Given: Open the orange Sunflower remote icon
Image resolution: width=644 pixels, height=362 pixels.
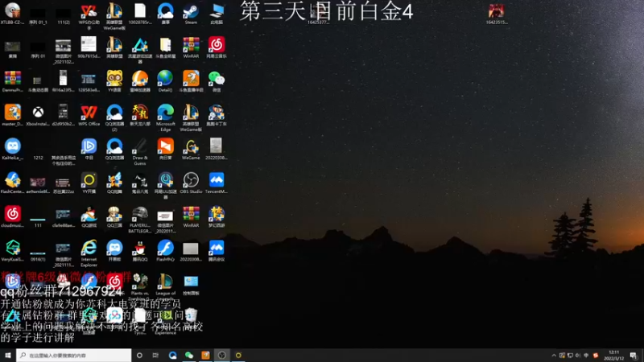Looking at the screenshot, I should click(x=166, y=149).
